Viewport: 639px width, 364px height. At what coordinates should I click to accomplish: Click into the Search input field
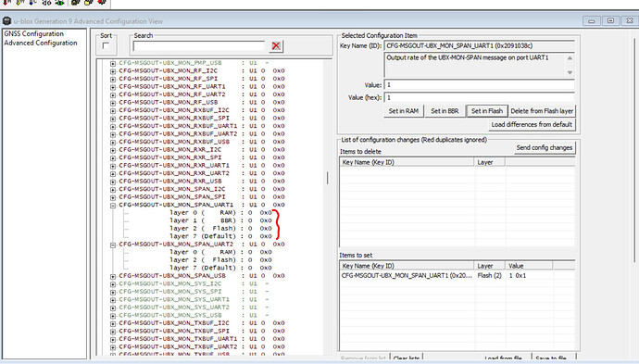(x=199, y=46)
